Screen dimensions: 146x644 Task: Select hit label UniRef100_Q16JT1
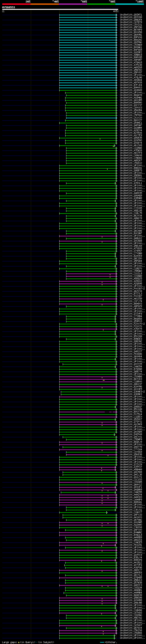[131, 477]
